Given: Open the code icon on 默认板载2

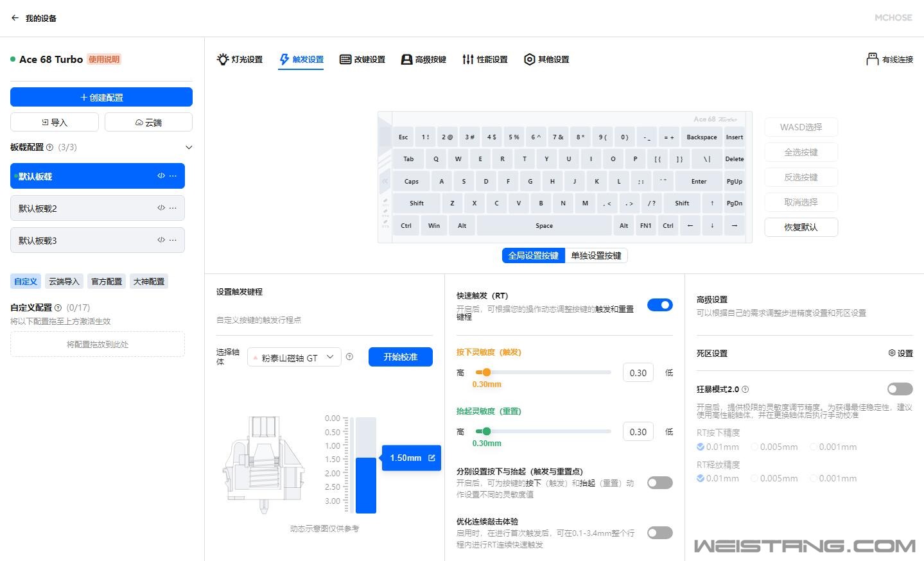Looking at the screenshot, I should tap(161, 208).
